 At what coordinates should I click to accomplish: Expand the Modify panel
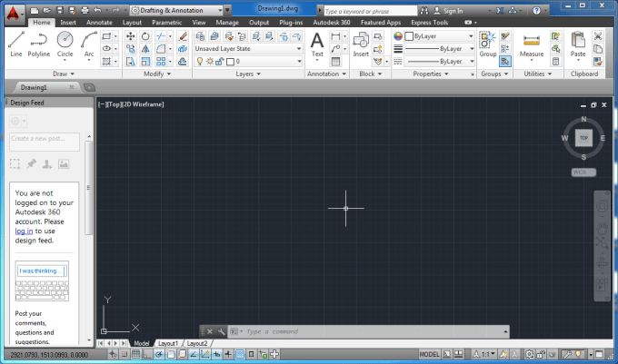point(157,74)
